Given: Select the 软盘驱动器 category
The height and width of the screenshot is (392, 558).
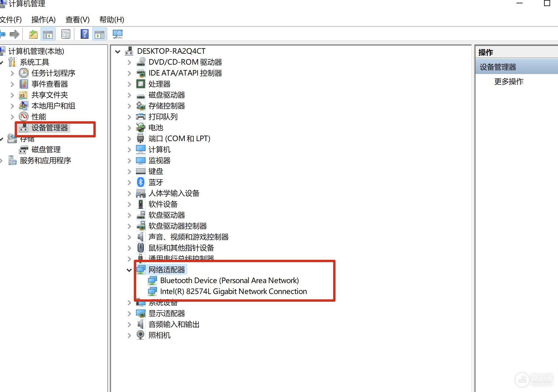Looking at the screenshot, I should pos(167,215).
